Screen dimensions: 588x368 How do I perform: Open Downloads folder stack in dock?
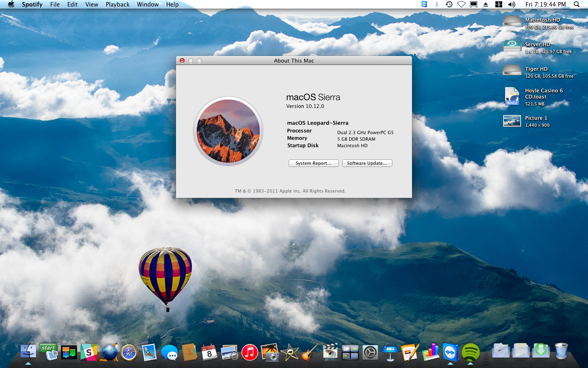[x=541, y=351]
